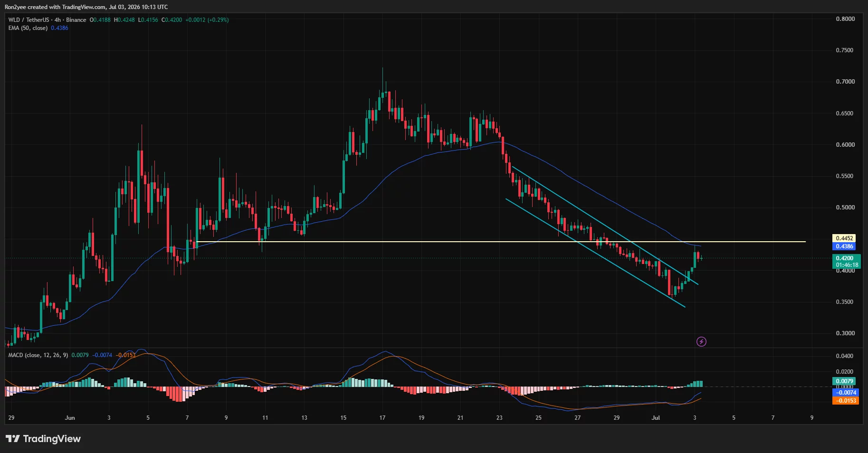Screen dimensions: 868x453
Task: Click the 0.7000 price axis label
Action: tap(845, 82)
